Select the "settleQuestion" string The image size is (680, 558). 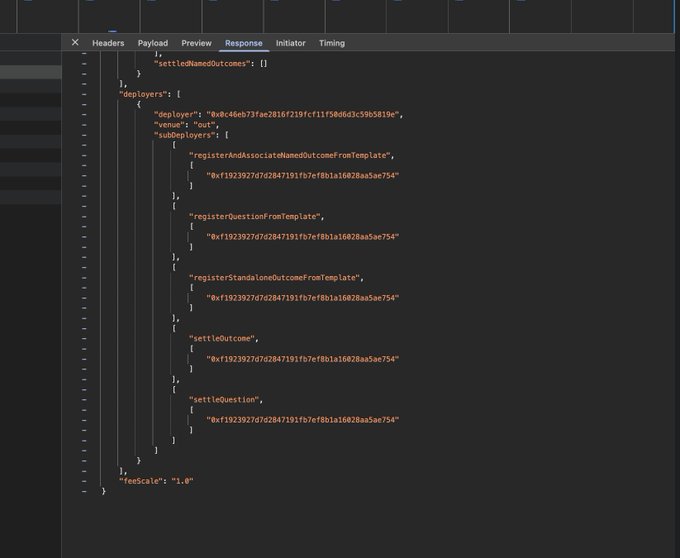click(x=224, y=400)
